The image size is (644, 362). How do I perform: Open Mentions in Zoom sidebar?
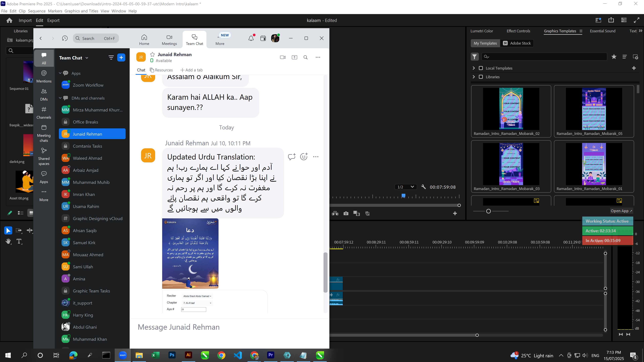click(x=44, y=76)
